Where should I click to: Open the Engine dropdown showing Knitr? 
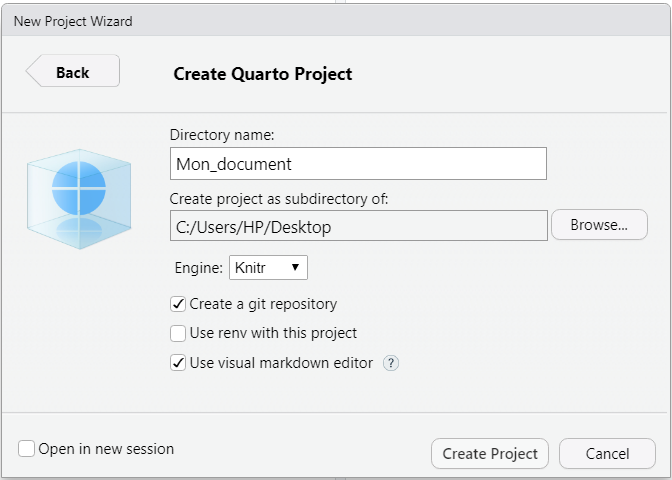[268, 267]
